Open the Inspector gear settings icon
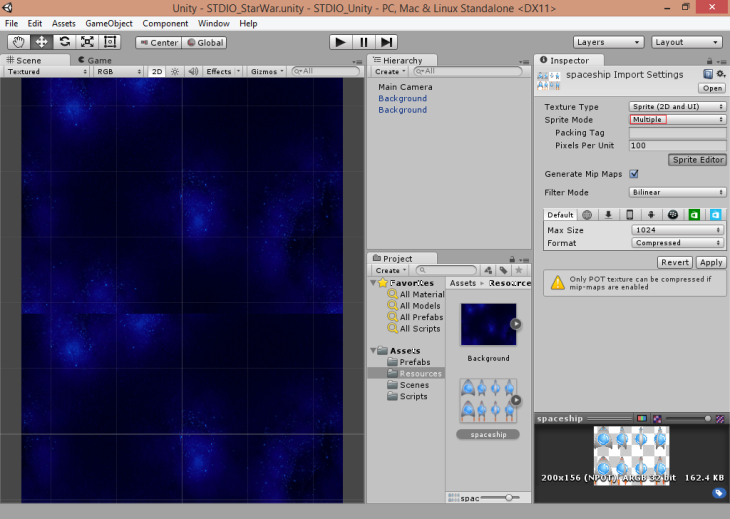 point(721,74)
